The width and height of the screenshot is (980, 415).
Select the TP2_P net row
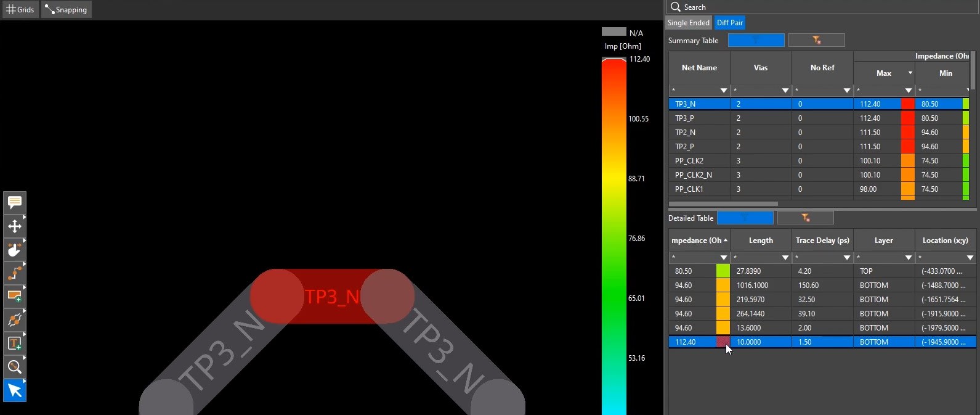819,146
